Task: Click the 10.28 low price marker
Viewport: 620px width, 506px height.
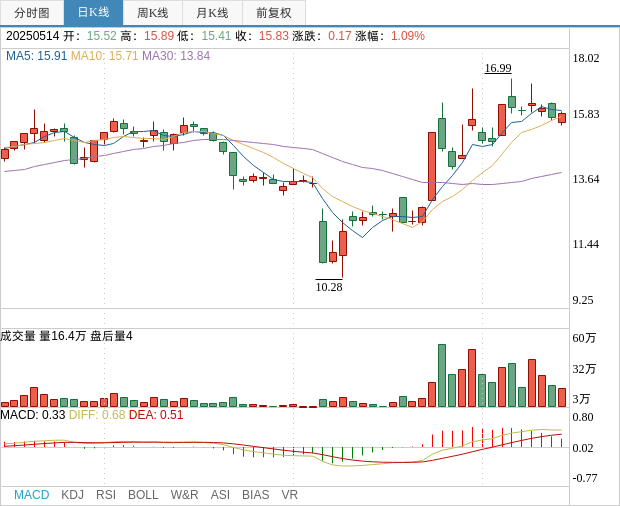Action: (329, 287)
